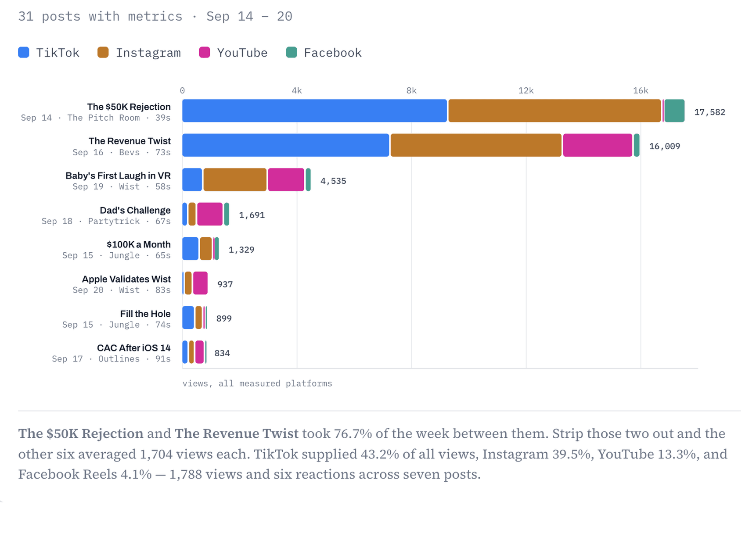Click bold The Revenue Twist in summary
This screenshot has height=544, width=756.
pos(236,433)
